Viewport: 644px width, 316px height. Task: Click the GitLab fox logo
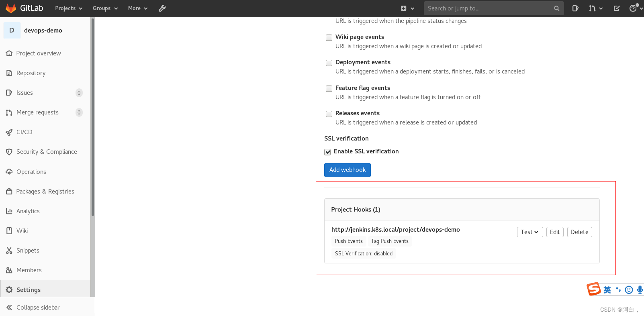(11, 8)
